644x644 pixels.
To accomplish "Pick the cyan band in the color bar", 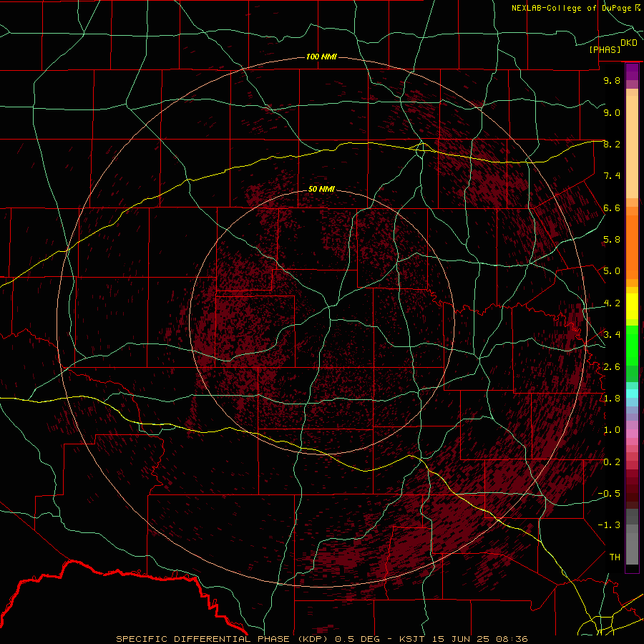I will point(632,394).
